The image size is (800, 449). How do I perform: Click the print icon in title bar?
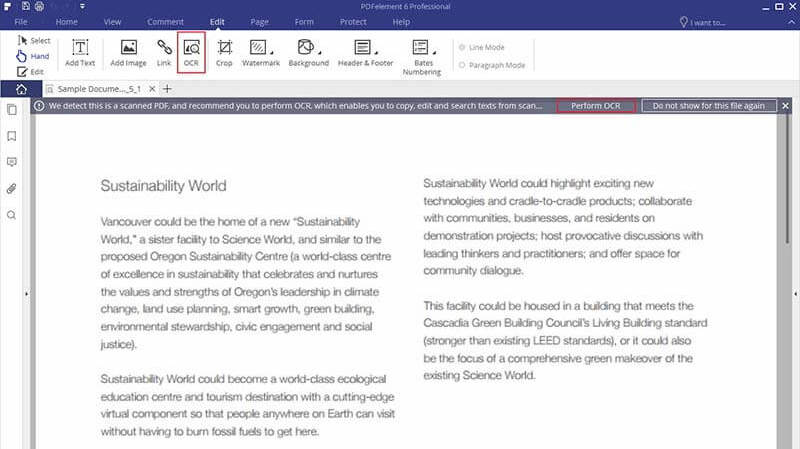point(39,7)
